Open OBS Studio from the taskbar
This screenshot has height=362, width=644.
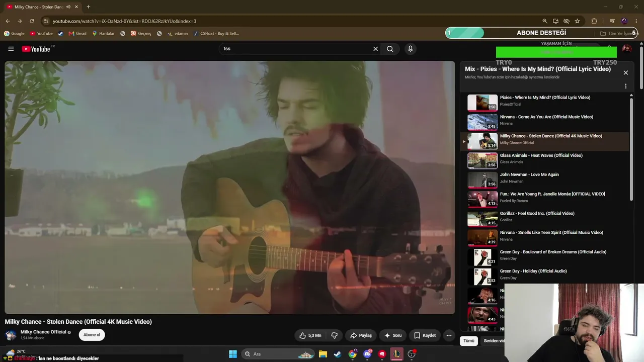point(412,354)
